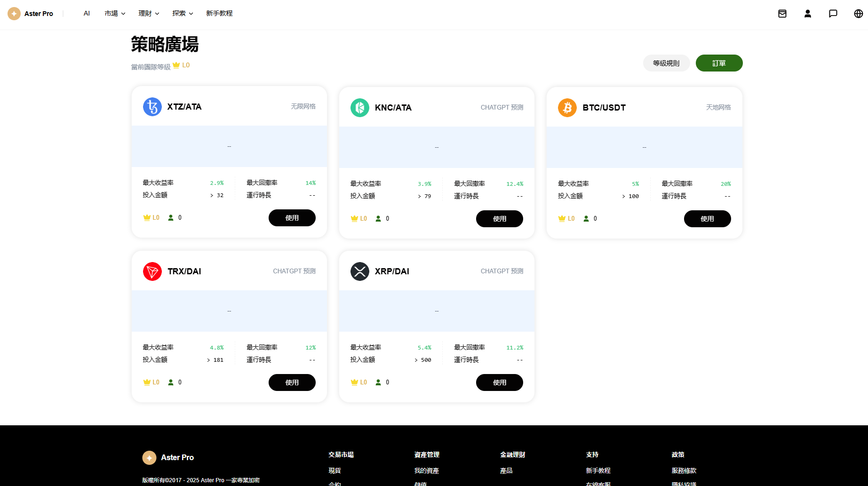Screen dimensions: 868x486
Task: Click the XRP icon on XRP/DAI card
Action: point(360,271)
